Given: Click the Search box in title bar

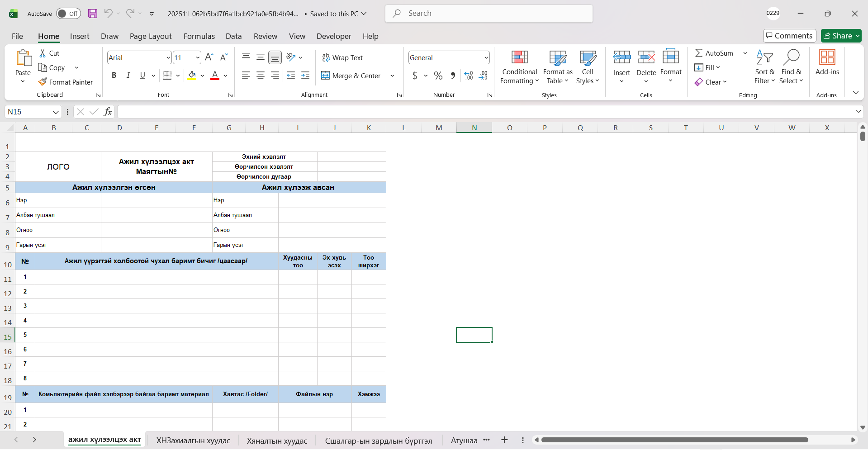Looking at the screenshot, I should pyautogui.click(x=489, y=14).
